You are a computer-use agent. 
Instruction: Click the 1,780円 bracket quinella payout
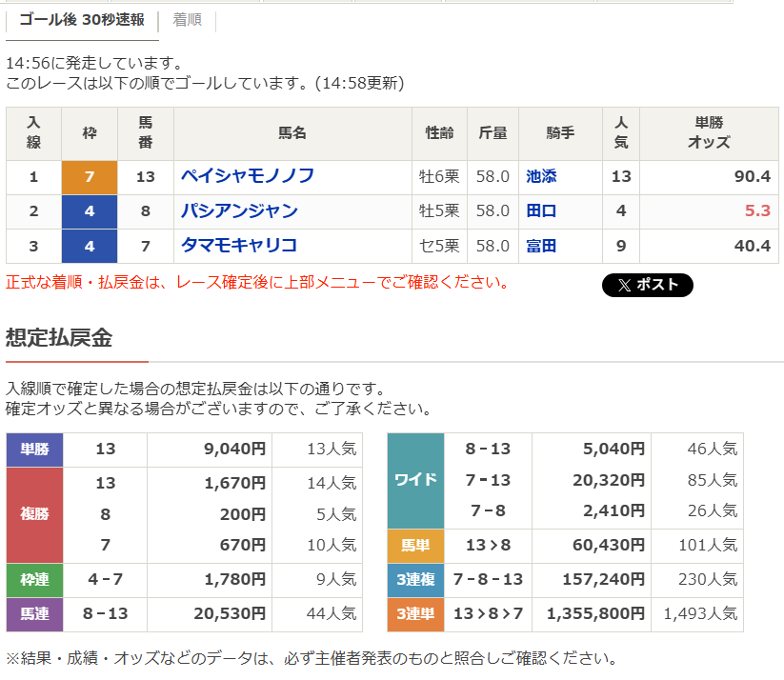(x=234, y=579)
